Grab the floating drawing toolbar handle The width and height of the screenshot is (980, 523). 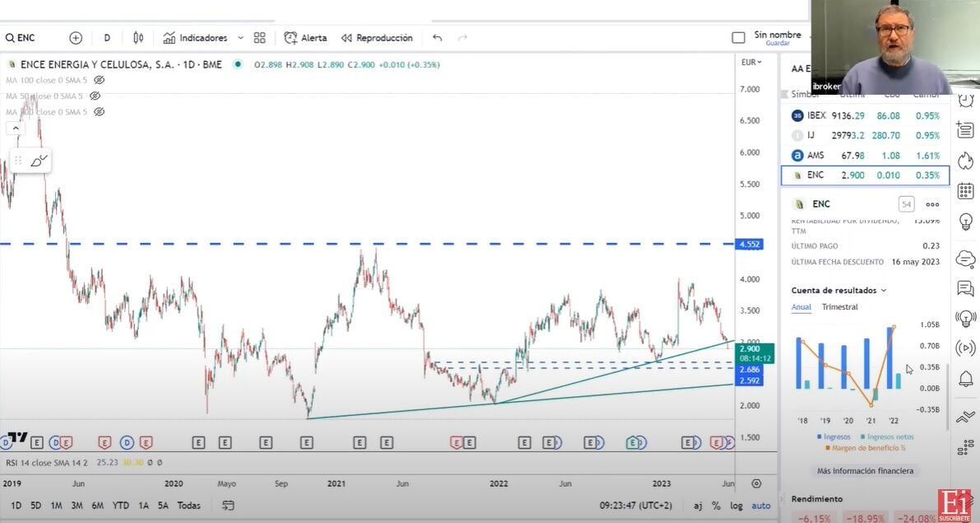pyautogui.click(x=18, y=161)
